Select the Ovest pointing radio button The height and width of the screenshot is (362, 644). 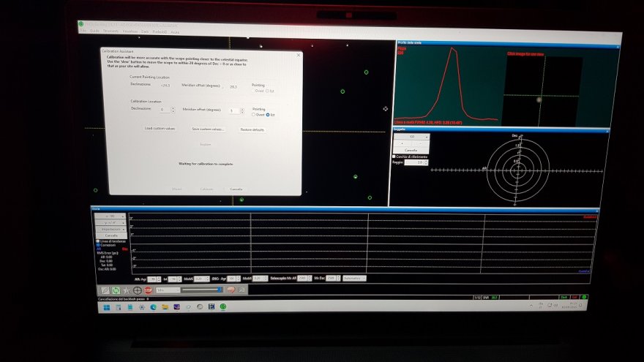tap(255, 115)
